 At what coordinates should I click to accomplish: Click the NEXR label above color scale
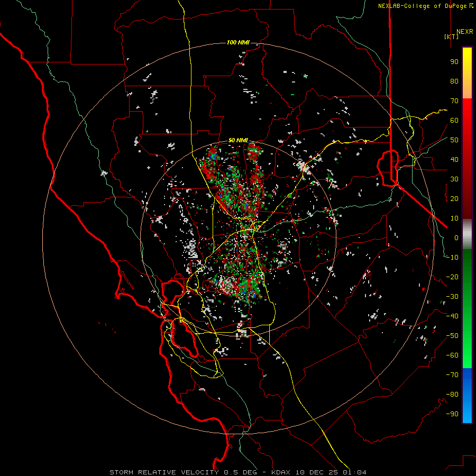(x=464, y=32)
